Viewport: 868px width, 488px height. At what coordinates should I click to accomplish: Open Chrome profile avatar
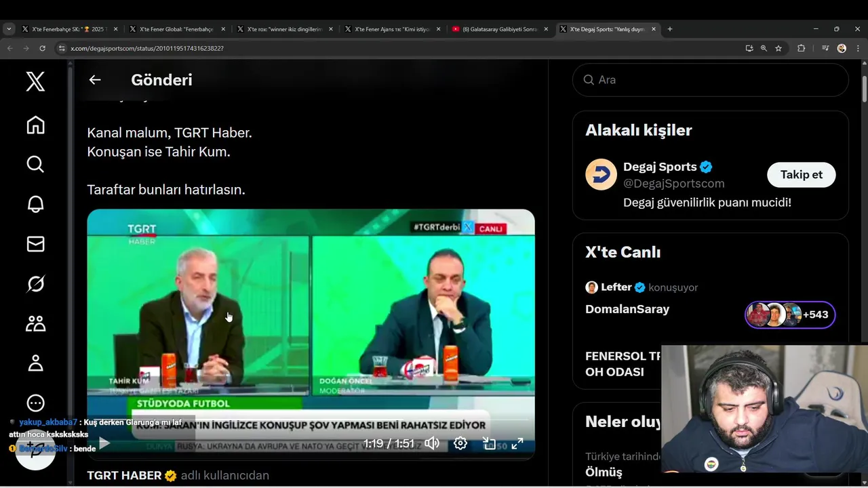pos(842,48)
